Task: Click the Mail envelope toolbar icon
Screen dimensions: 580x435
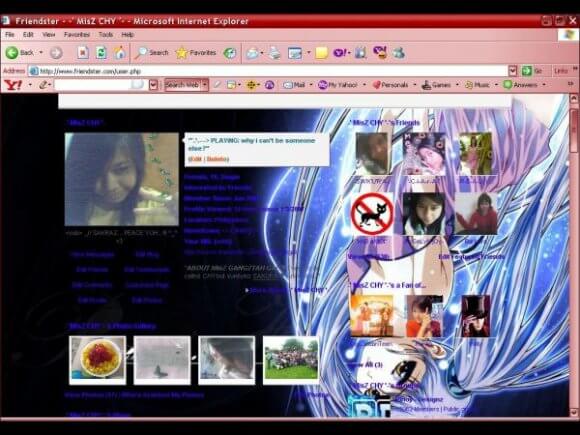Action: pyautogui.click(x=252, y=53)
